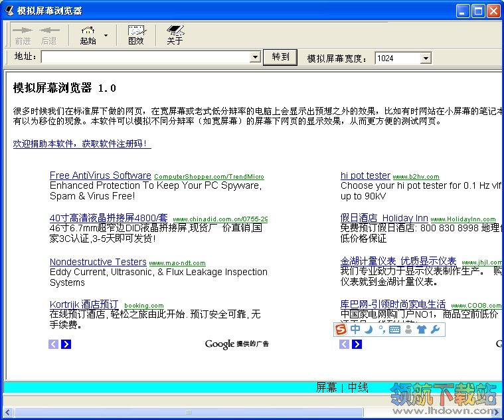504x420 pixels.
Task: Click the horizontal scrollbar left arrow
Action: coord(8,412)
